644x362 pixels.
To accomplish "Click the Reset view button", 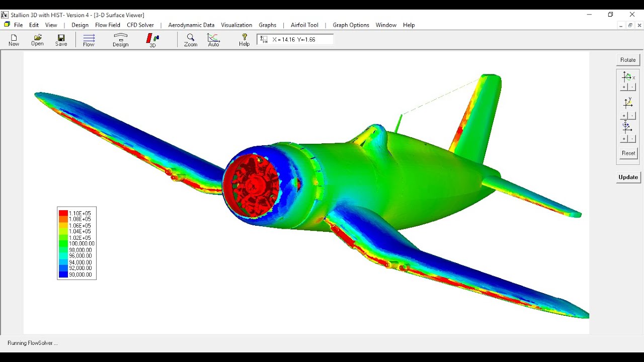I will (628, 153).
